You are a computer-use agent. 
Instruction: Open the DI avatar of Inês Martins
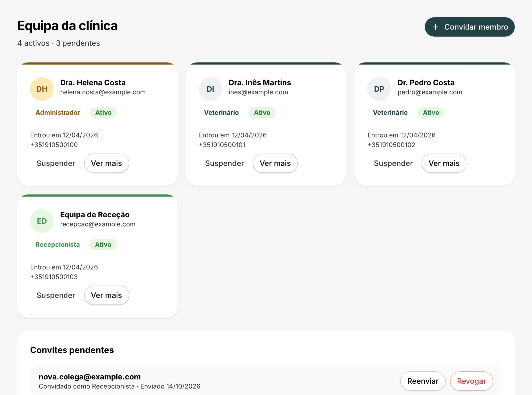[210, 89]
